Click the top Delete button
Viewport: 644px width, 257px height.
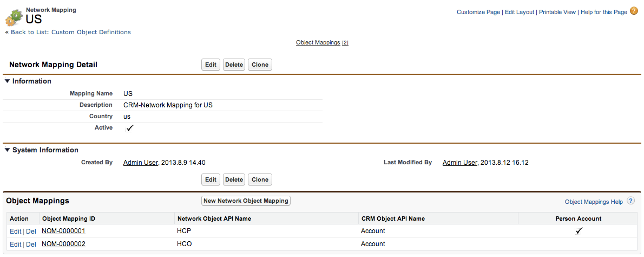click(x=234, y=65)
